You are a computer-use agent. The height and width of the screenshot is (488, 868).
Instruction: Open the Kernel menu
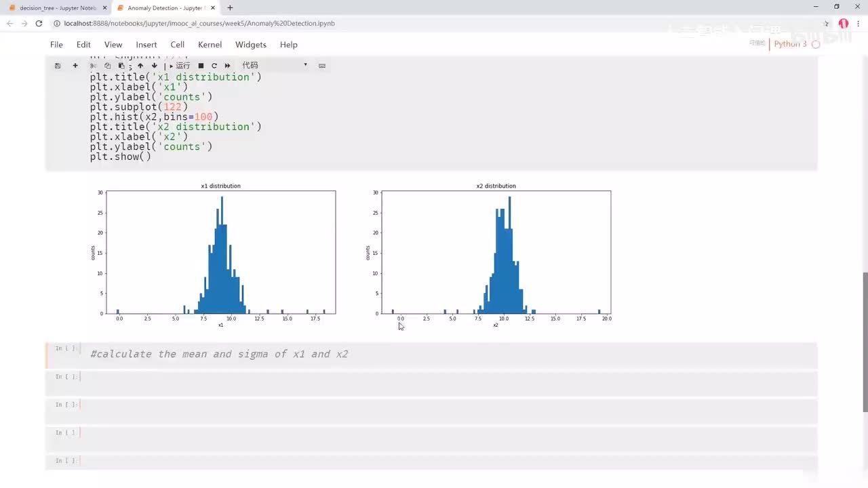pos(210,45)
